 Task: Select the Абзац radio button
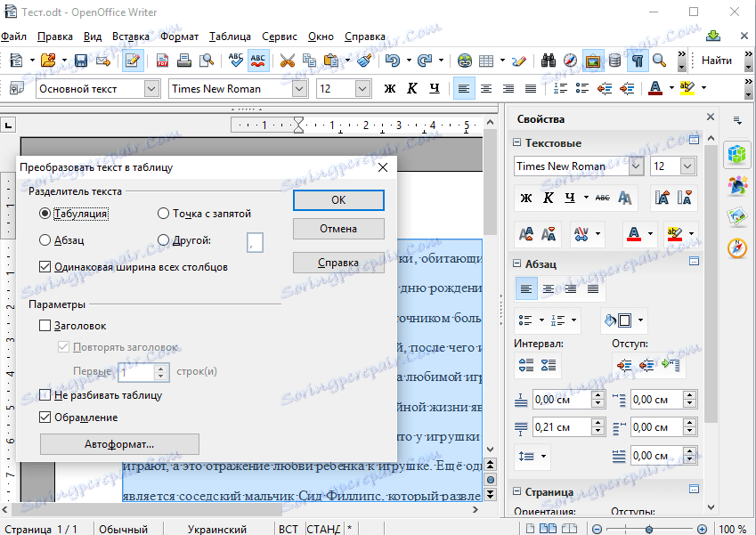click(x=45, y=239)
